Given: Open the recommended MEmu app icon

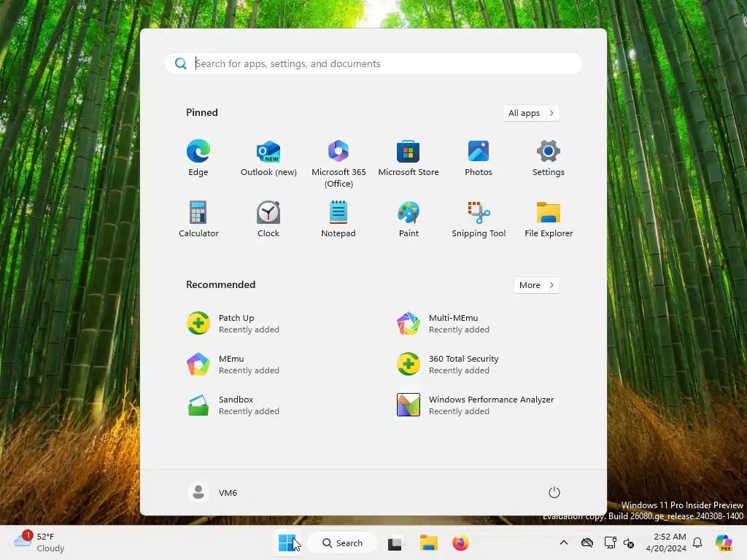Looking at the screenshot, I should click(x=198, y=365).
